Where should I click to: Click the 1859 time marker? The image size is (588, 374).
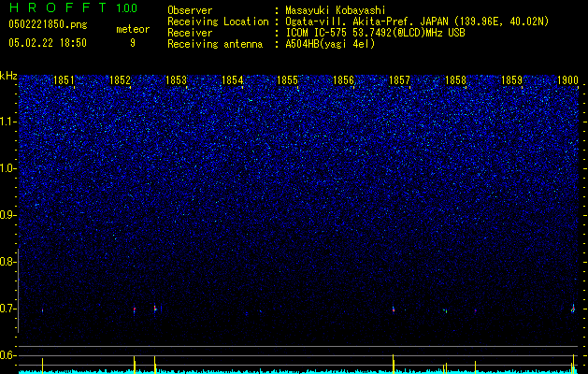tap(511, 80)
